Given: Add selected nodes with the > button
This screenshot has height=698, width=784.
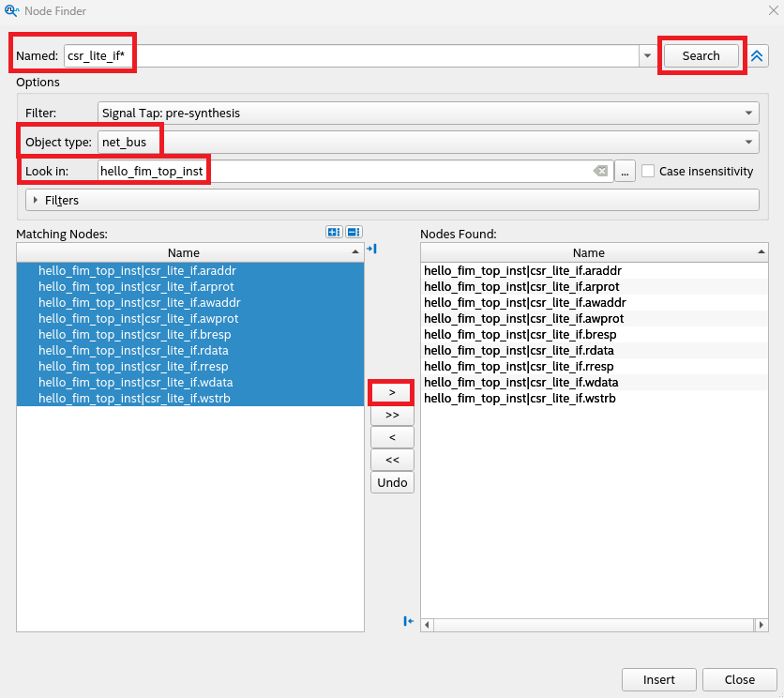Looking at the screenshot, I should (x=392, y=392).
